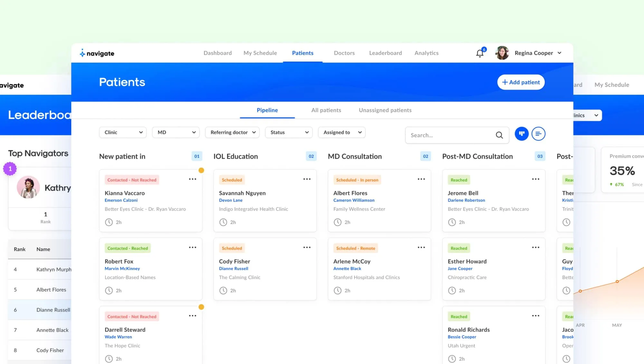Click the Add patient button
Screen dimensions: 644x364
521,82
